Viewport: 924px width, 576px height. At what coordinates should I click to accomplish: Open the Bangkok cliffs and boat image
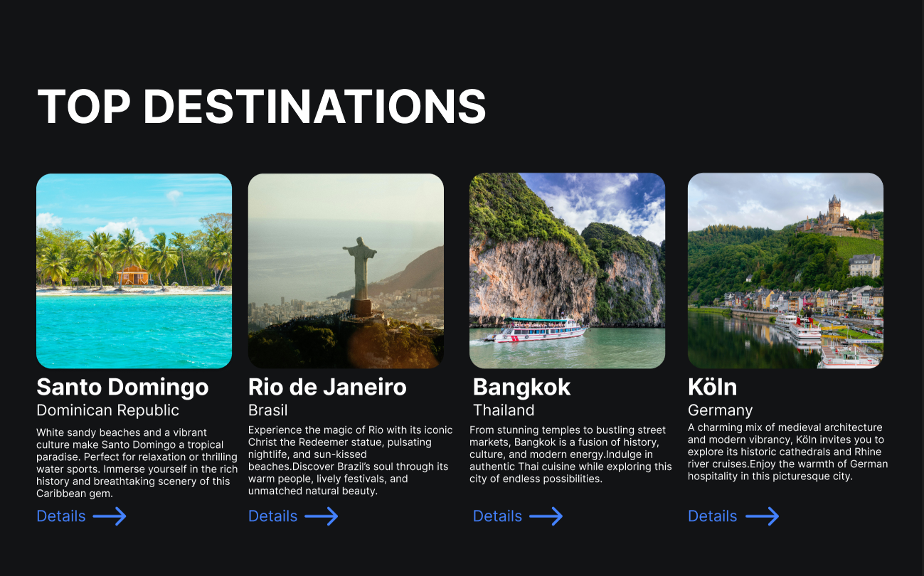[x=568, y=271]
